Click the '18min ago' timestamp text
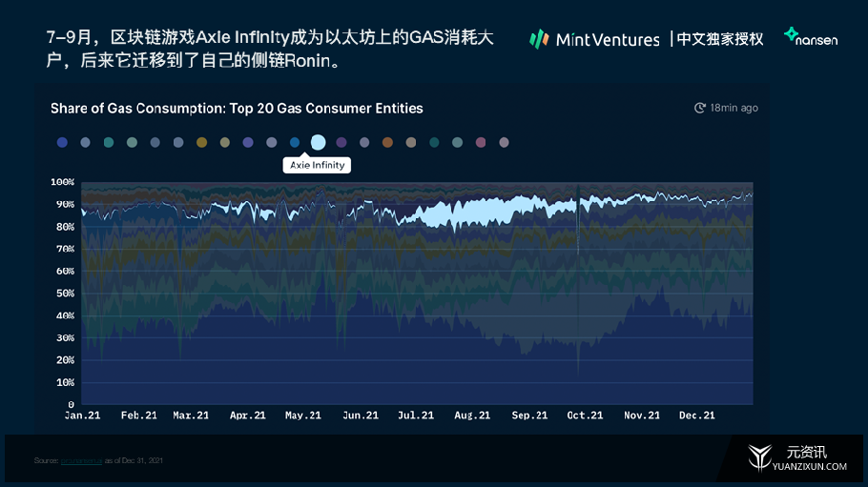This screenshot has width=868, height=487. click(x=734, y=108)
